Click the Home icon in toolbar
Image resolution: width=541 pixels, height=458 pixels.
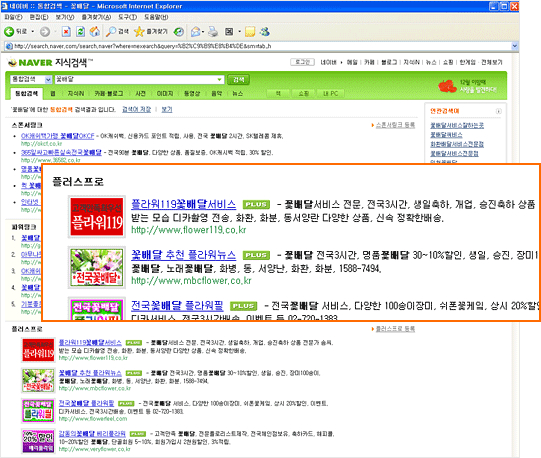tap(95, 32)
